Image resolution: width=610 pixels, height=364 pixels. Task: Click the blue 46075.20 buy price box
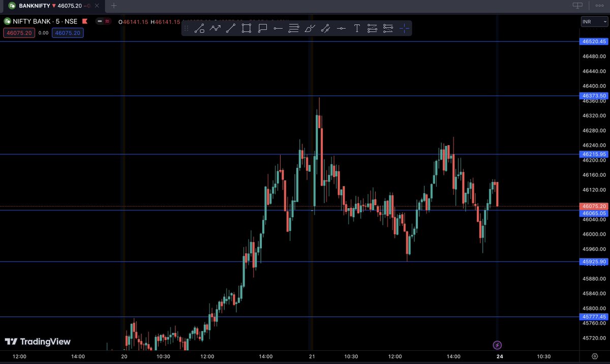pyautogui.click(x=68, y=32)
